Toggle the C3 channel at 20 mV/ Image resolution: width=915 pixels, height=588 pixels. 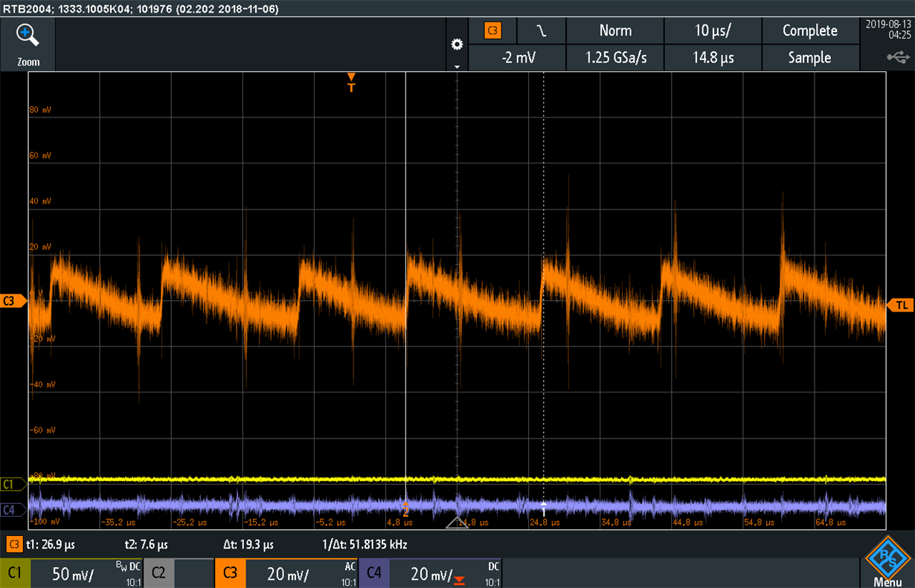click(x=287, y=573)
